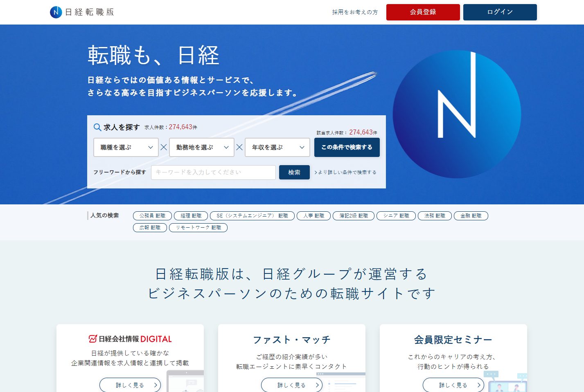Click 詳しく見る under ファスト・マッチ

291,385
